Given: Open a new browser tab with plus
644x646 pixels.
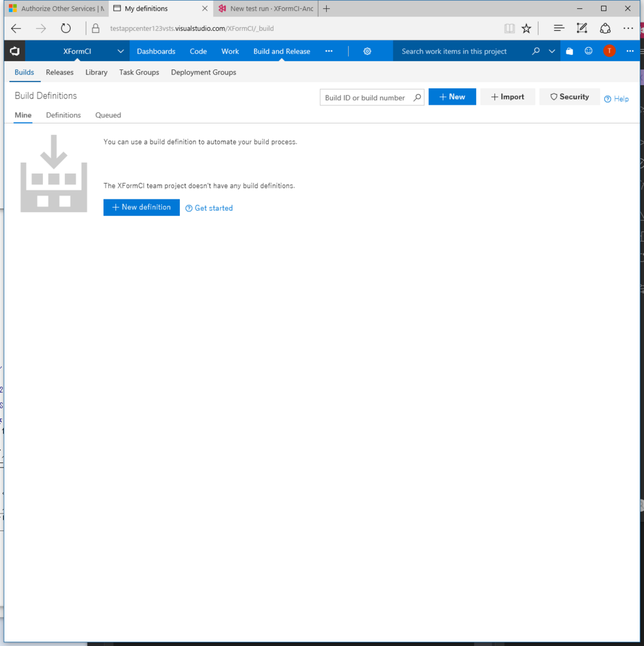Looking at the screenshot, I should pyautogui.click(x=326, y=9).
